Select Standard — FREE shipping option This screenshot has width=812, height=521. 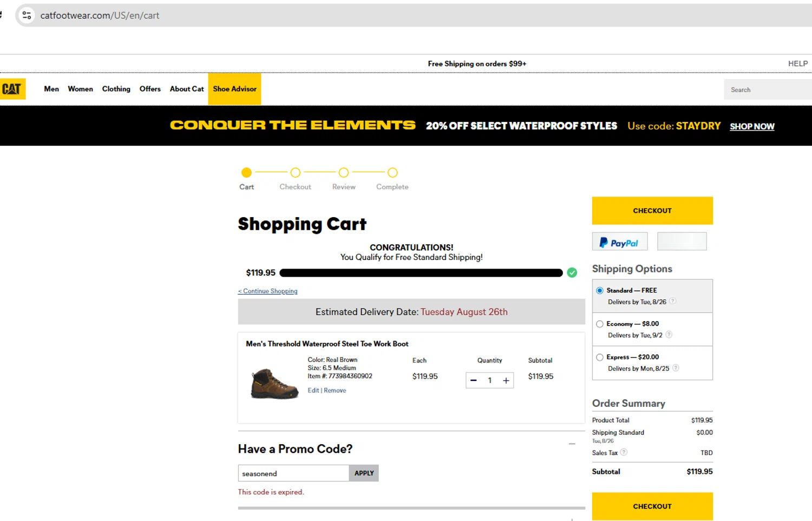pos(600,291)
